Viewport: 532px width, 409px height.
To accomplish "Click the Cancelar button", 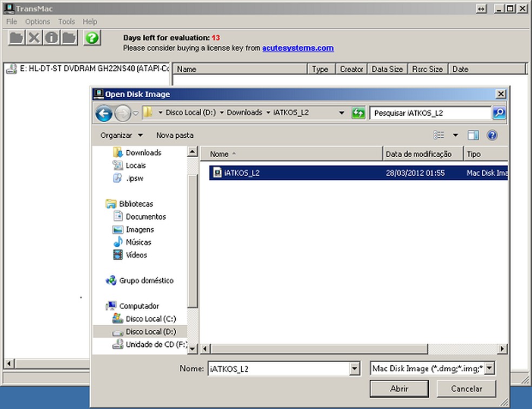I will [467, 388].
